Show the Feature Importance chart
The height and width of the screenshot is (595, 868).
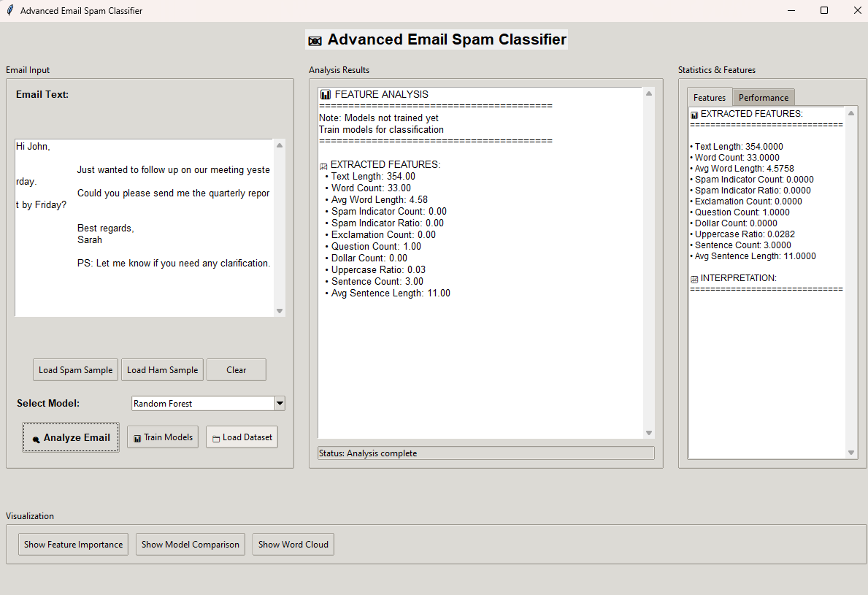click(x=73, y=545)
